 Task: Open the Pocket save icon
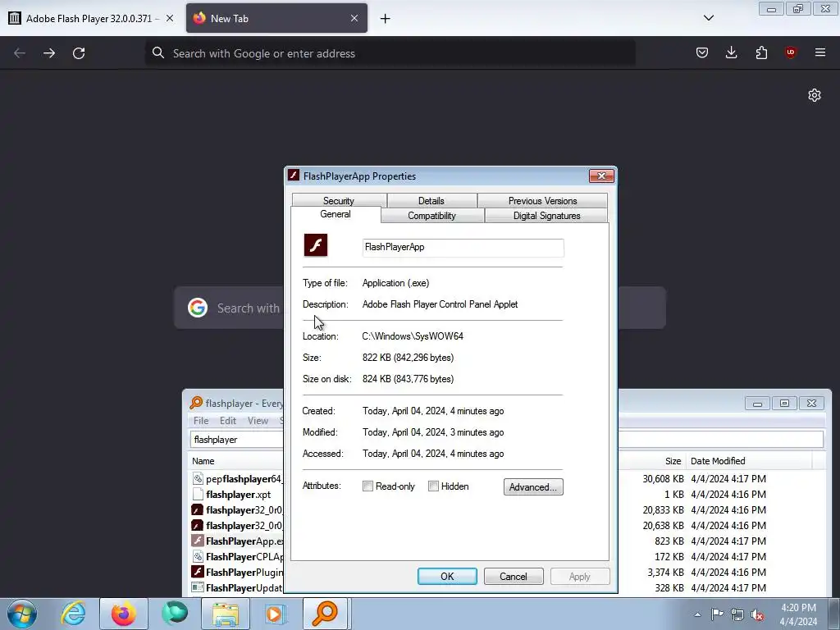click(702, 52)
